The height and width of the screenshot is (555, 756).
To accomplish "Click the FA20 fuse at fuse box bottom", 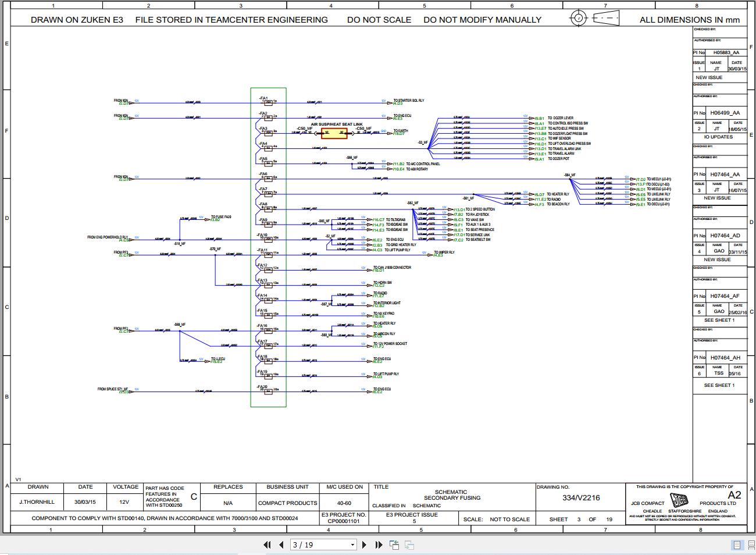I will click(x=268, y=391).
